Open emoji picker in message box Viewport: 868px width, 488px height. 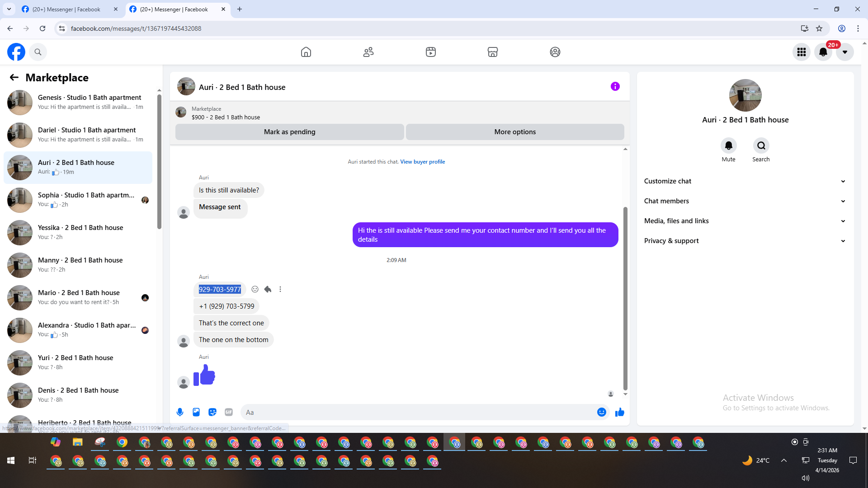click(601, 412)
